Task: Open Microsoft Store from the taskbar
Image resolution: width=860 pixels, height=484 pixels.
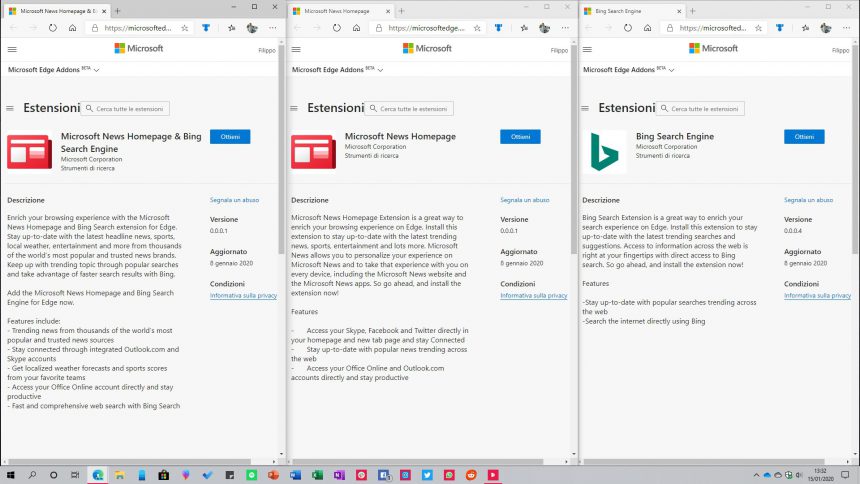Action: (x=163, y=475)
